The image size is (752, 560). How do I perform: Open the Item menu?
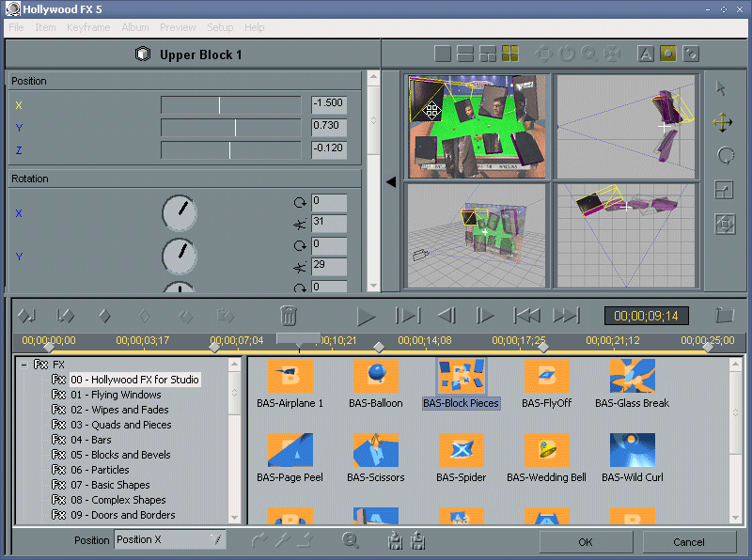point(45,27)
